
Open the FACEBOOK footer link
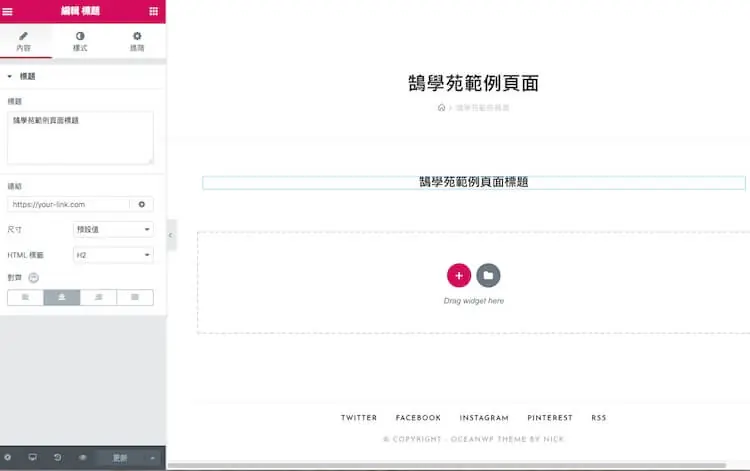click(418, 418)
